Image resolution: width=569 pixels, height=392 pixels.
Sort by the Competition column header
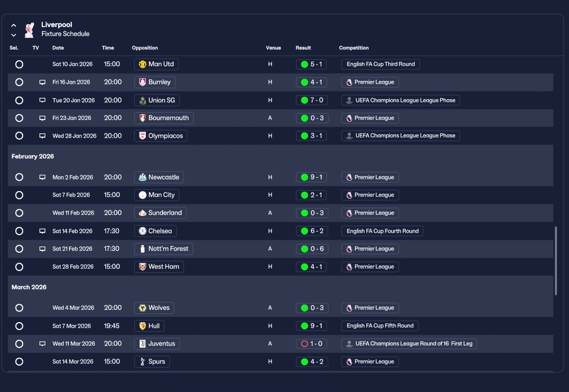354,48
